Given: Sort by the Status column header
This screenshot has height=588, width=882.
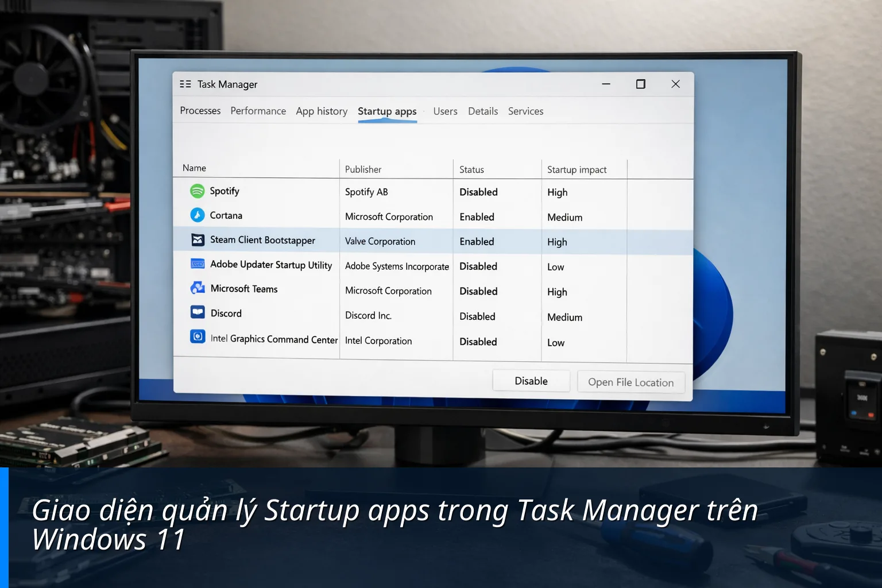Looking at the screenshot, I should click(471, 169).
